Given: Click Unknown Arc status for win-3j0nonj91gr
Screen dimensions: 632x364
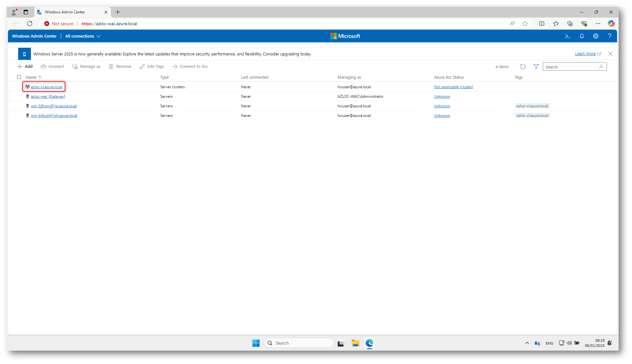Looking at the screenshot, I should point(442,106).
